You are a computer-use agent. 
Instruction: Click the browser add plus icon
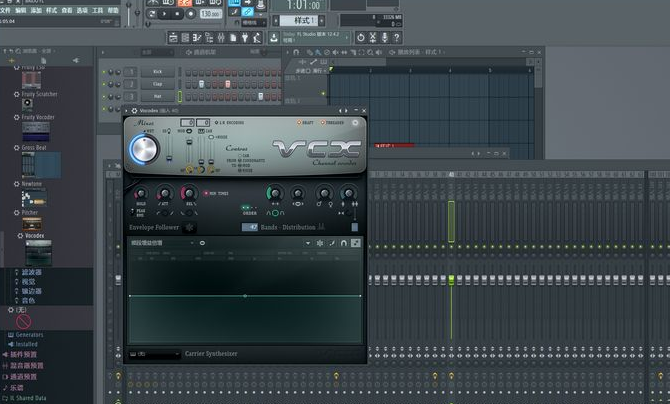12,61
